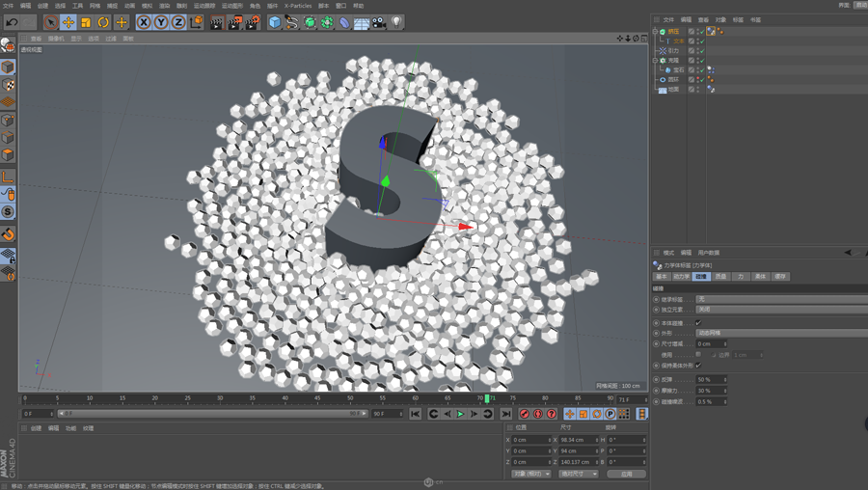Click the dynamics tag on 地面 row
This screenshot has width=868, height=490.
point(712,89)
